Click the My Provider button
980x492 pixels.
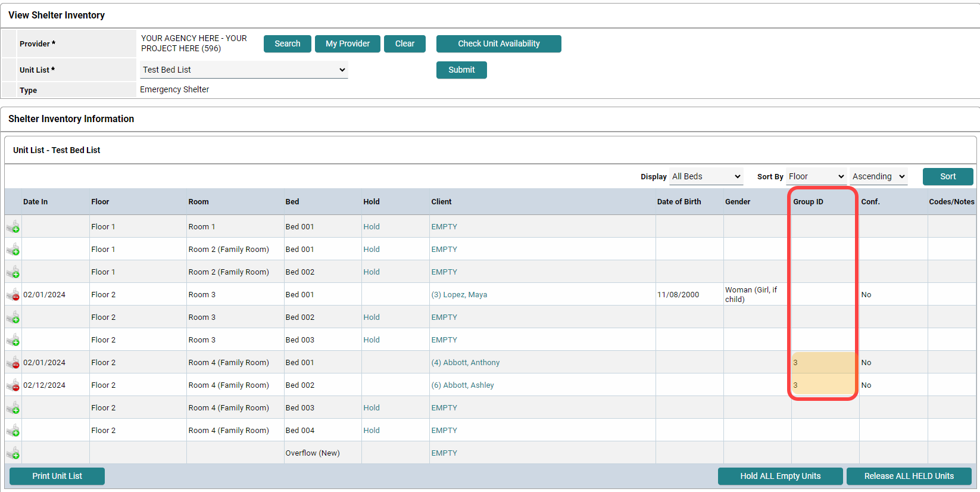[x=348, y=43]
